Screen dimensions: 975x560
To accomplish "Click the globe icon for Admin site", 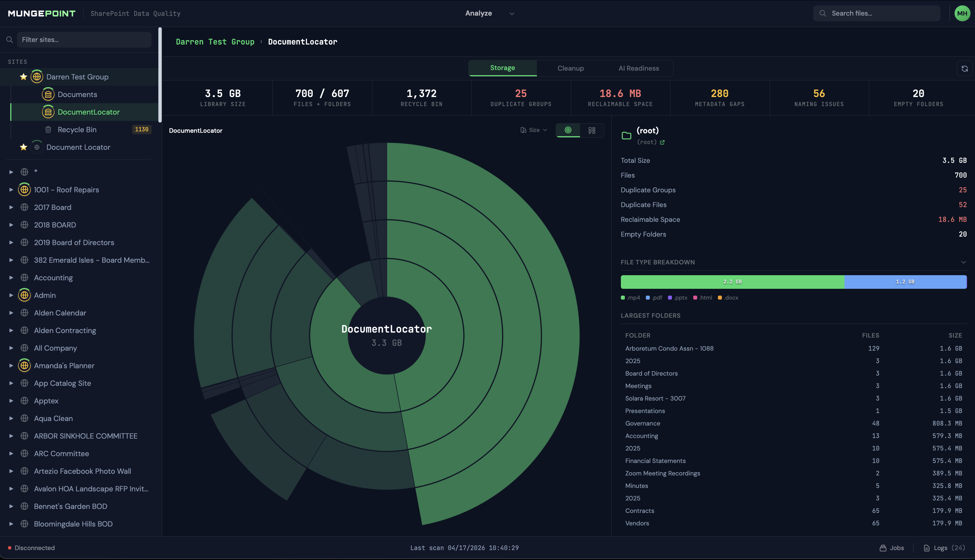I will click(x=24, y=295).
